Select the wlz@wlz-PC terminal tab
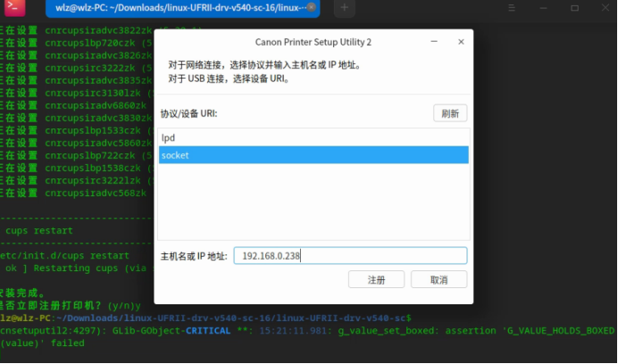618x364 pixels. pos(182,8)
